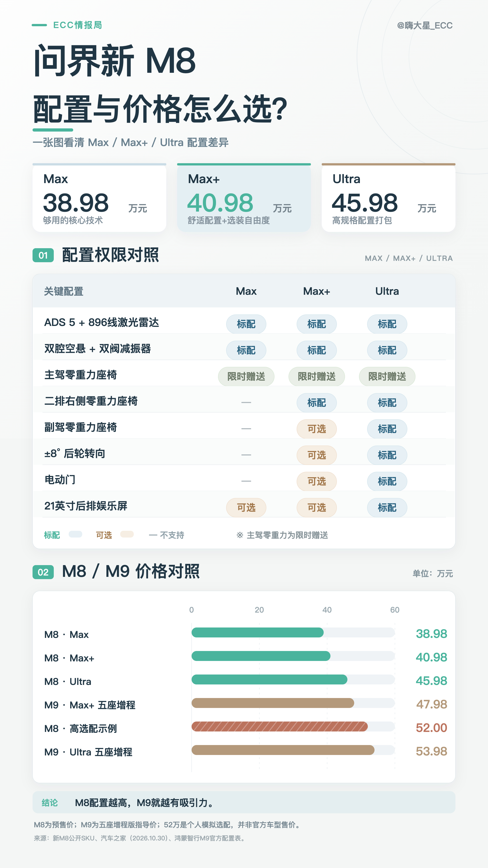
Task: Click the Max+ 标配 pill for 二排右侧零重力座椅
Action: coord(317,403)
